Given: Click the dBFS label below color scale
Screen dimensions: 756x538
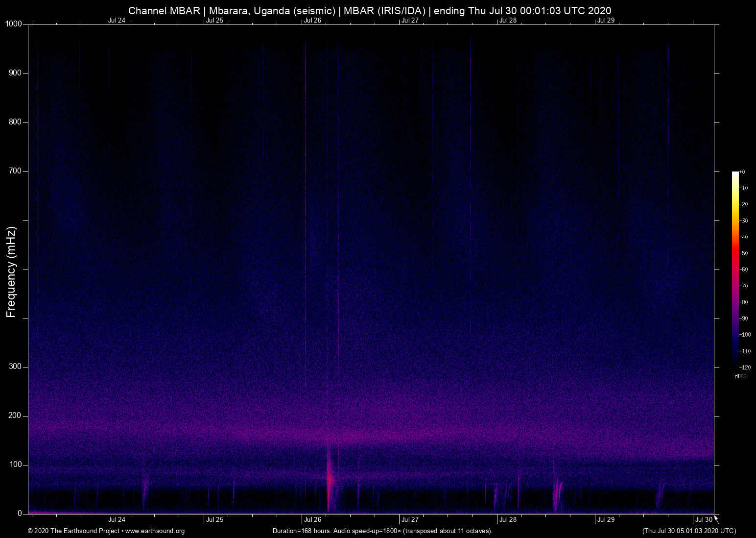Looking at the screenshot, I should pyautogui.click(x=740, y=376).
